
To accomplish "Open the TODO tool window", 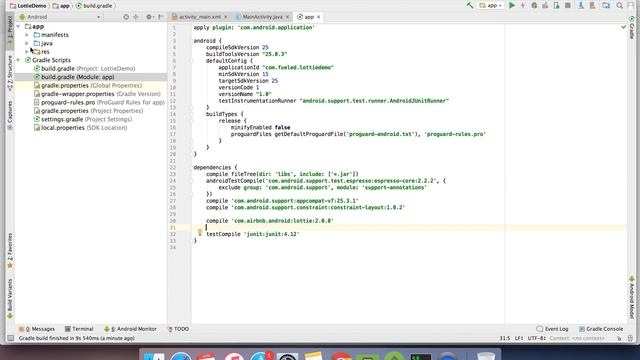I will pos(178,329).
